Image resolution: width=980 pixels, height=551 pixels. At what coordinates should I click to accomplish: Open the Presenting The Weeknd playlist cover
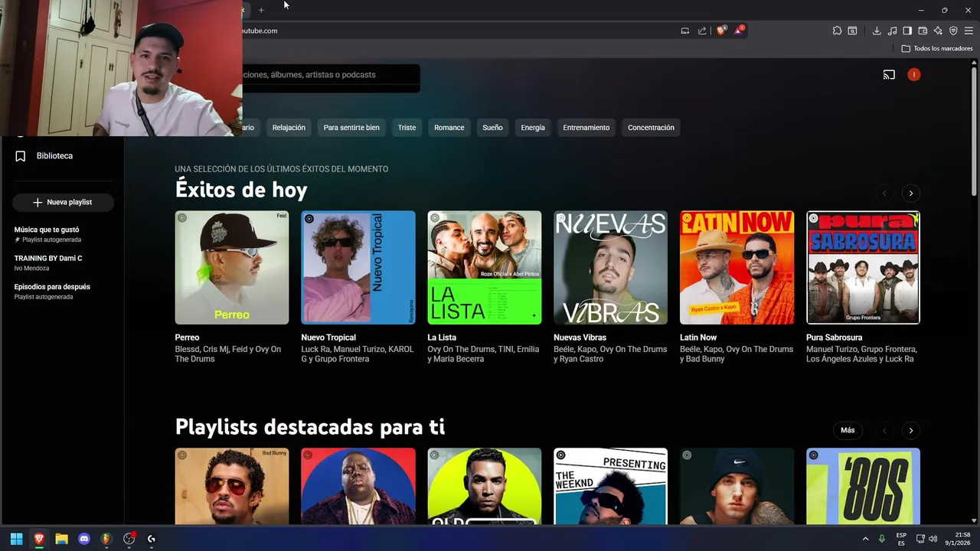(611, 487)
